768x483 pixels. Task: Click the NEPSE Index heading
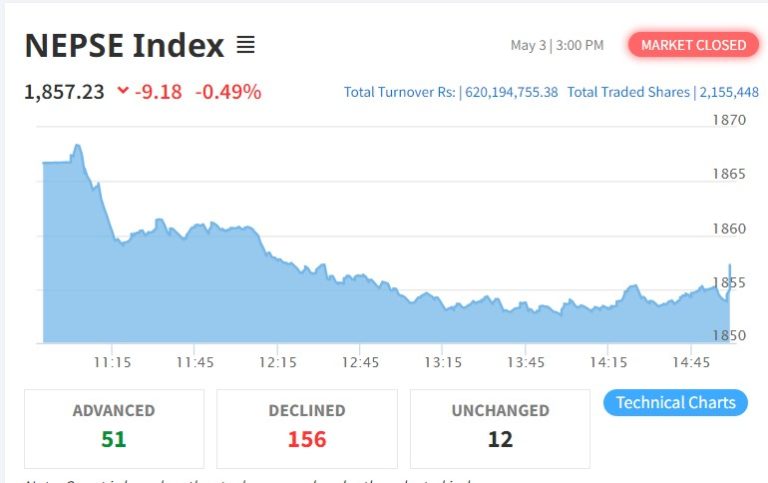click(x=124, y=45)
